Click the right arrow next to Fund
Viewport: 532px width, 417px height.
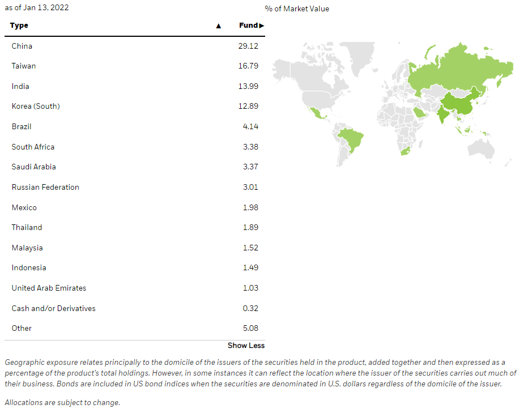(x=261, y=25)
